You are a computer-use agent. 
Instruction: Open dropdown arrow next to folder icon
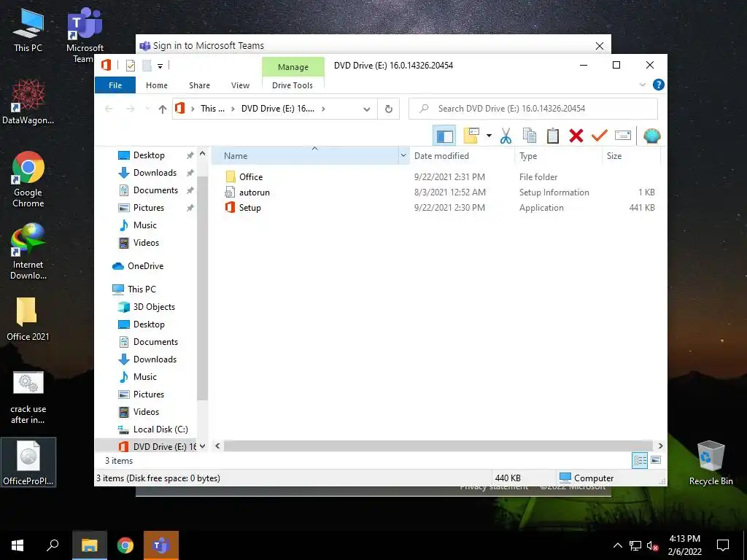(x=489, y=136)
